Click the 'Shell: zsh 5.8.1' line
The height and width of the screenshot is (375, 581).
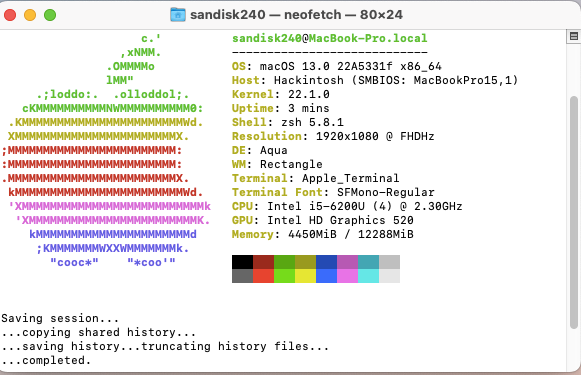click(288, 122)
